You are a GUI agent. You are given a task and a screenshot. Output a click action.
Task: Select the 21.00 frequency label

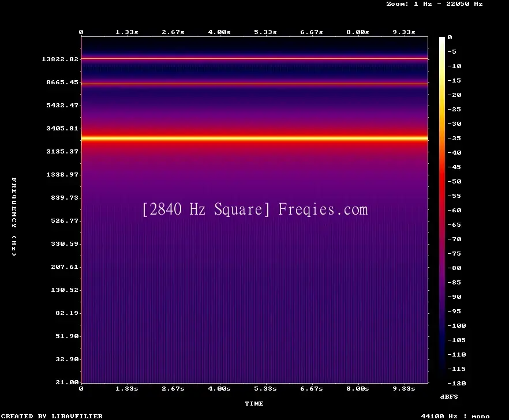tap(67, 382)
